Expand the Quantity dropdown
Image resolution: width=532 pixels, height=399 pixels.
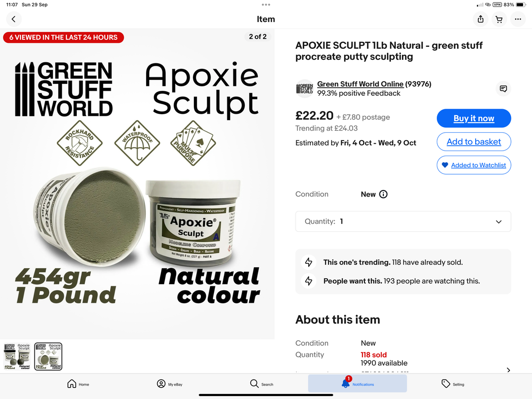click(403, 221)
